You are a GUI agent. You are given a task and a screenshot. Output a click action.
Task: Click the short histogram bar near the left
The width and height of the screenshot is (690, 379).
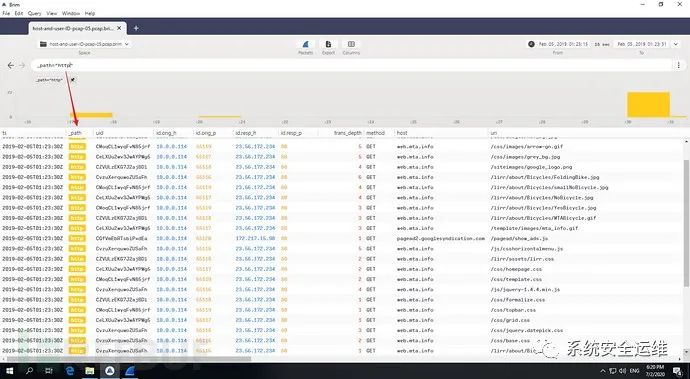tap(91, 115)
